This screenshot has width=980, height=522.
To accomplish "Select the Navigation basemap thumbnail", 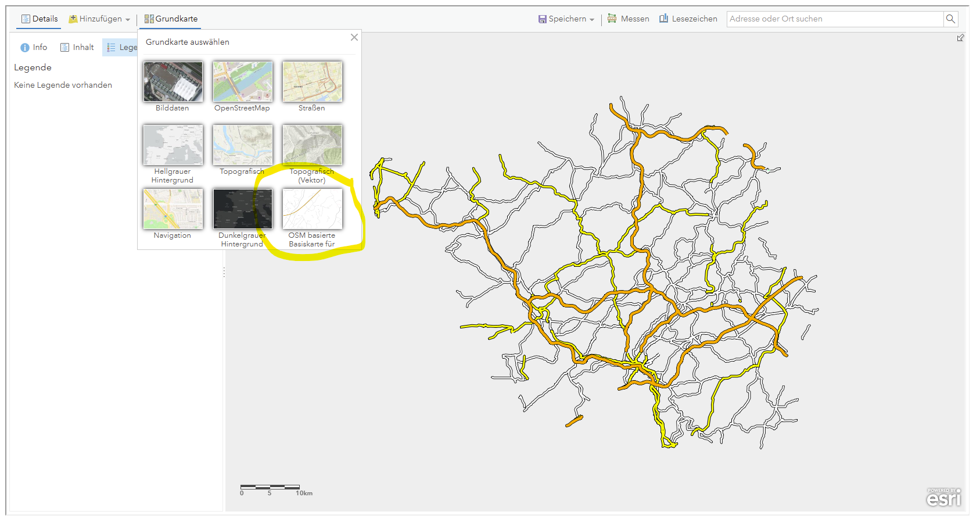I will coord(173,209).
